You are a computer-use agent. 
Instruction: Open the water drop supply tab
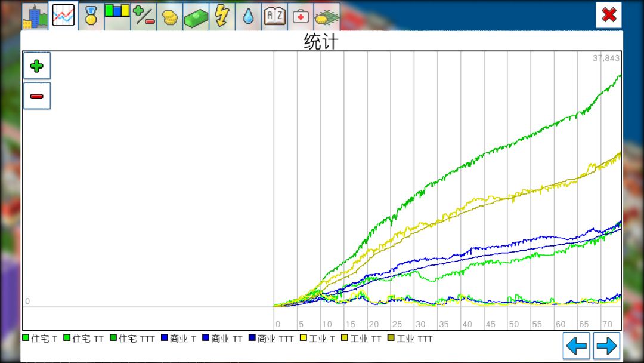click(248, 17)
